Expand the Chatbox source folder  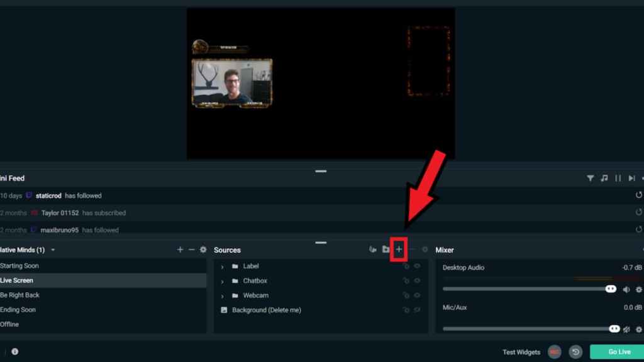(222, 281)
